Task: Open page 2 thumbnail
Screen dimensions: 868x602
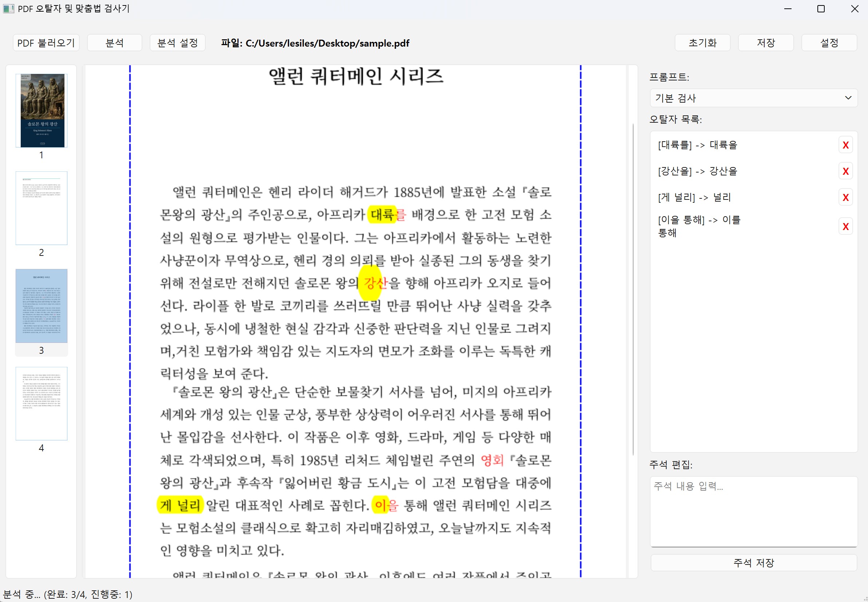Action: tap(42, 208)
